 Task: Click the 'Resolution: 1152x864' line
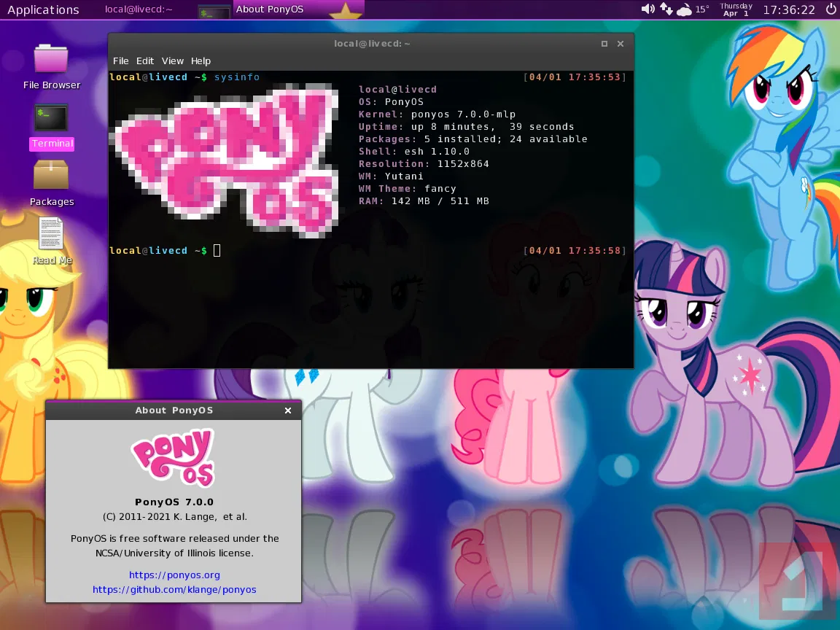424,163
